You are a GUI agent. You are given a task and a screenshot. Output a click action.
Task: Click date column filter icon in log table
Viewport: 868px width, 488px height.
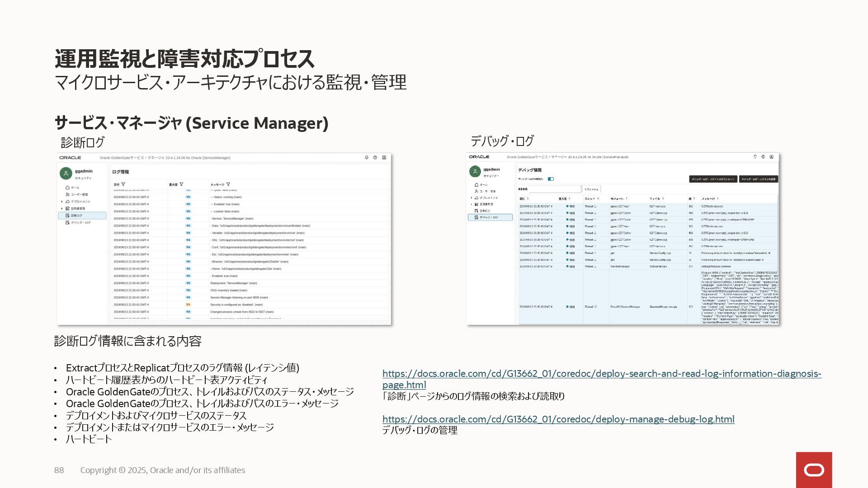[123, 184]
